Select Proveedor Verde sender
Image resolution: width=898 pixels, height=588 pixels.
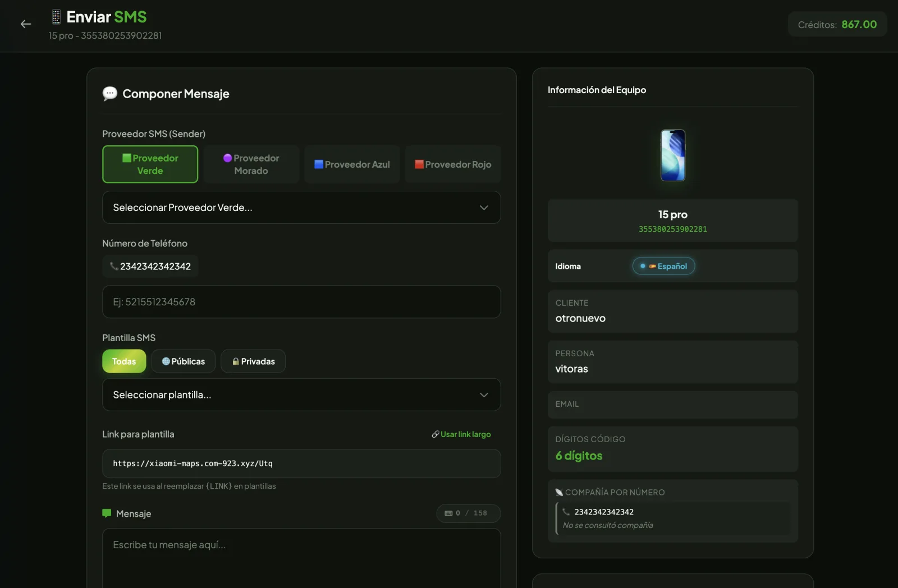pos(150,164)
